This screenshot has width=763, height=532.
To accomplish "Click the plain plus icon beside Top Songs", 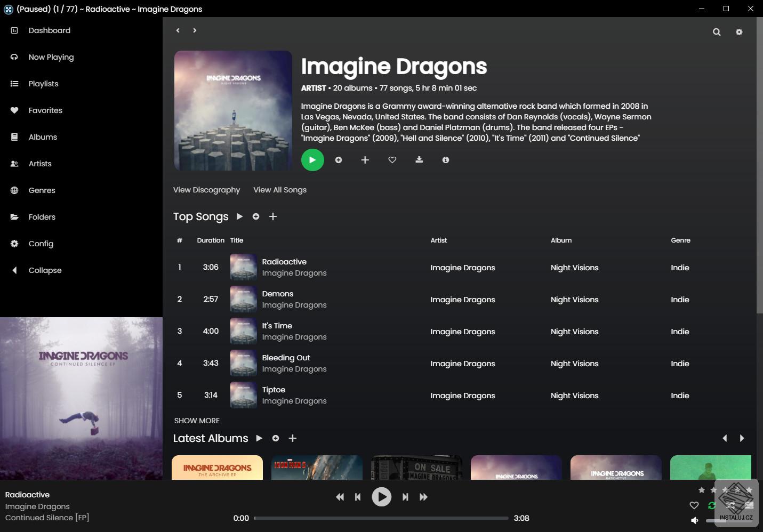I will [x=273, y=216].
